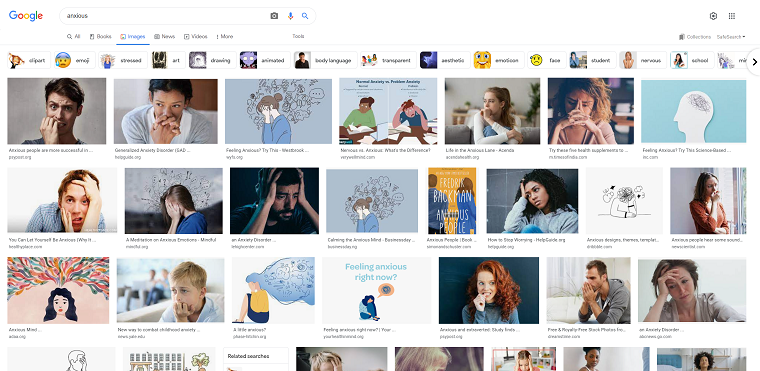
Task: Start voice search with the microphone
Action: tap(290, 16)
